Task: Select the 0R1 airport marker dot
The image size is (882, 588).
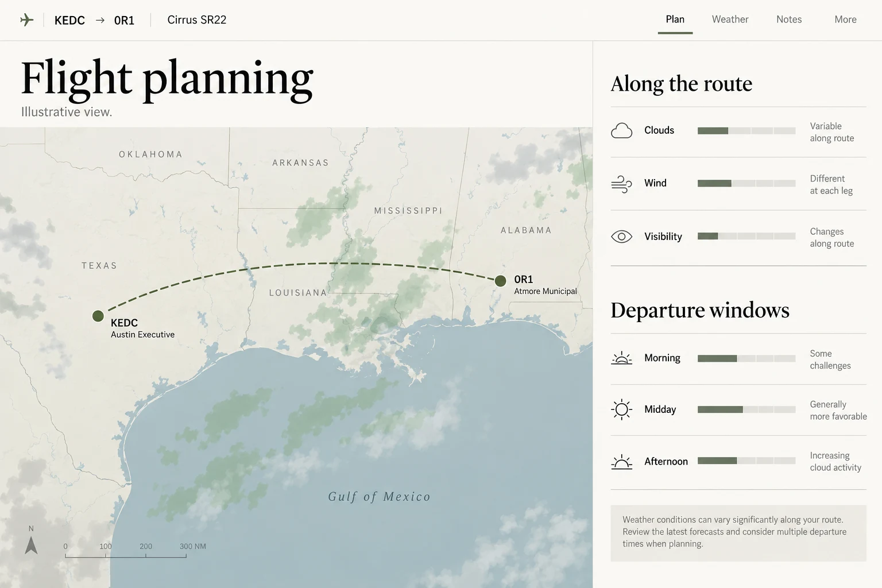Action: pyautogui.click(x=501, y=281)
